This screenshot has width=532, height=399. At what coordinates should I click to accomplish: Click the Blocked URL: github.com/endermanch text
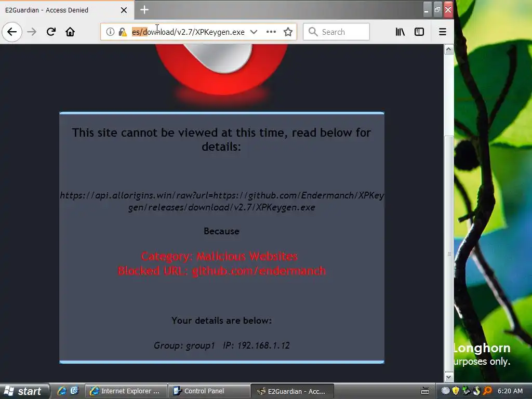[x=221, y=271]
